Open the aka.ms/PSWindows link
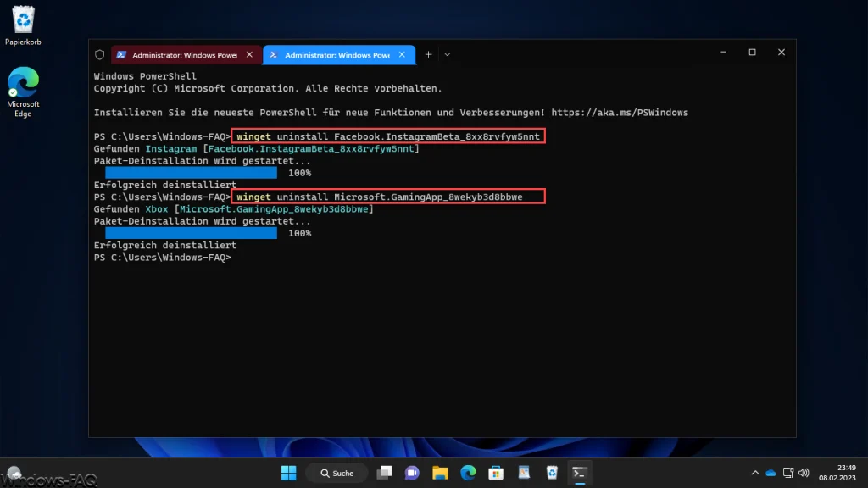Image resolution: width=868 pixels, height=488 pixels. pyautogui.click(x=620, y=113)
